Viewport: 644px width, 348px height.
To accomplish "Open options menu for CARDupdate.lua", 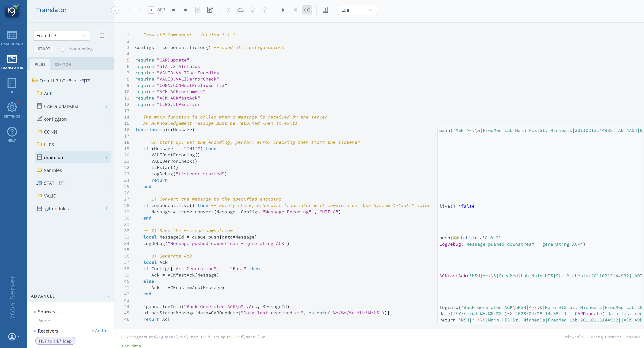I will tap(106, 106).
